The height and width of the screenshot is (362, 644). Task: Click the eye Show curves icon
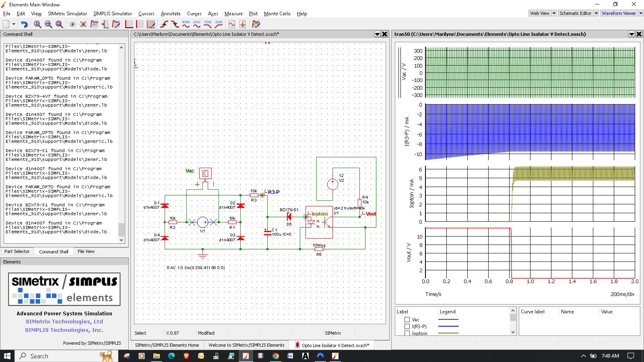72,24
